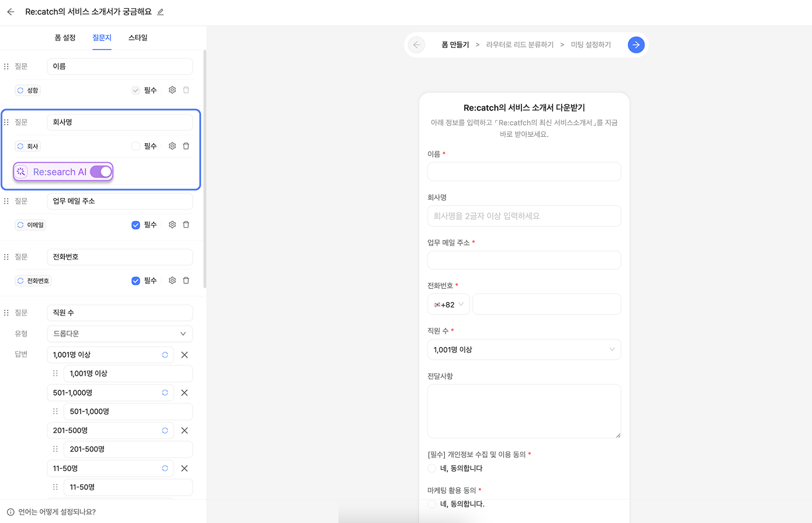Click the previous step arrow in breadcrumb

coord(416,44)
